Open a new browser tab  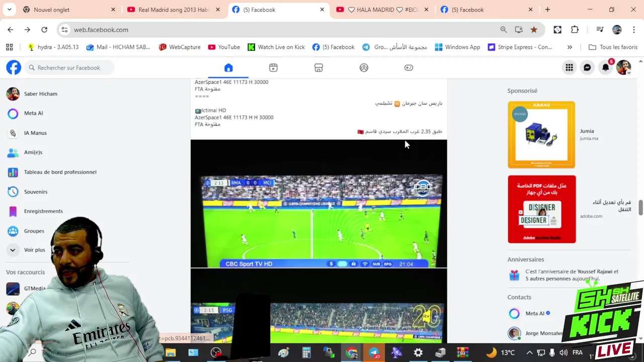pos(547,10)
